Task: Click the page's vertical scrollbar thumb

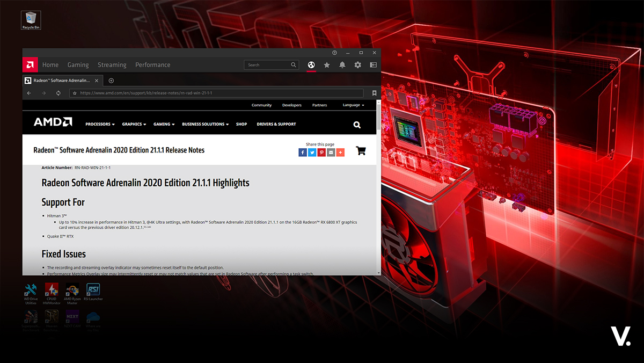Action: click(x=379, y=117)
